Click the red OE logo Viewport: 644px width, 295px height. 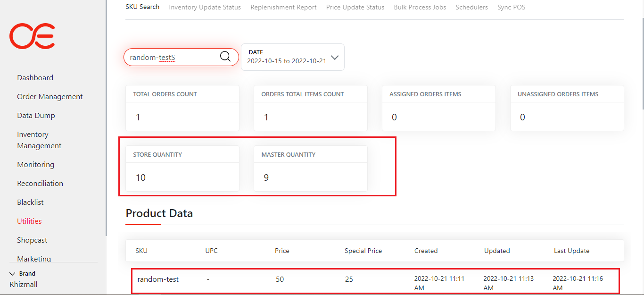coord(32,36)
